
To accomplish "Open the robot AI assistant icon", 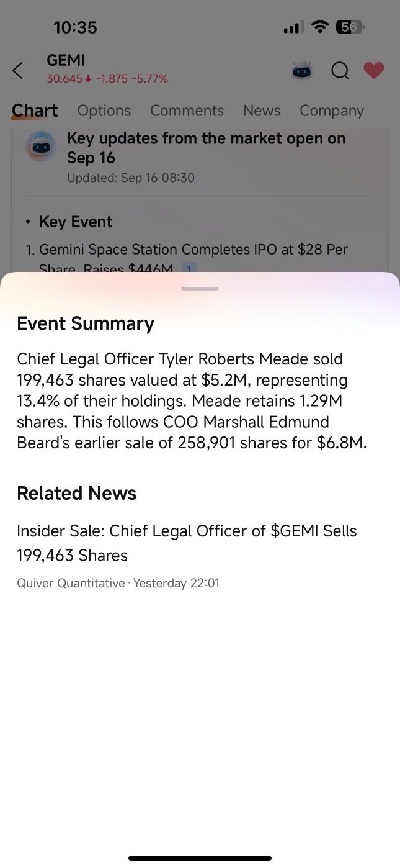I will pyautogui.click(x=302, y=71).
